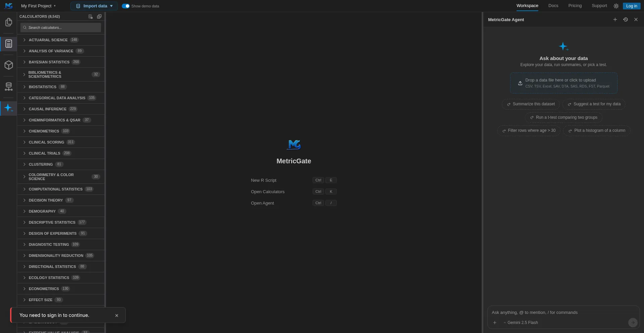The width and height of the screenshot is (644, 333).
Task: Open the stacked data icon in the sidebar
Action: click(x=9, y=87)
